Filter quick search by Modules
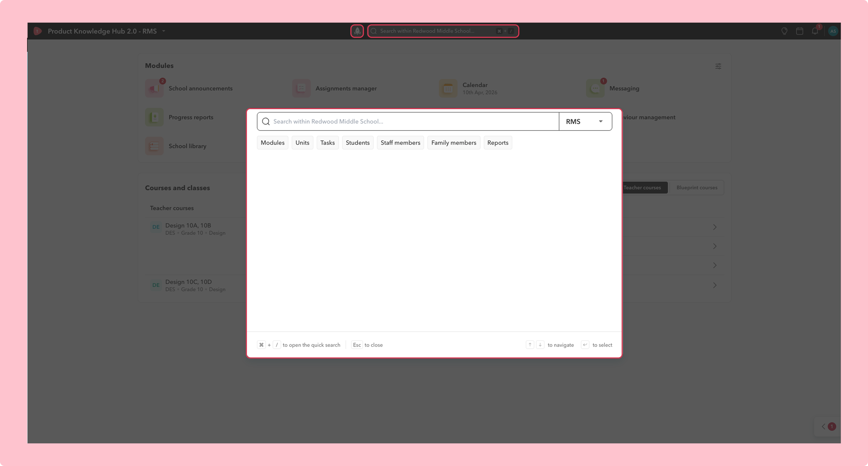 [273, 143]
